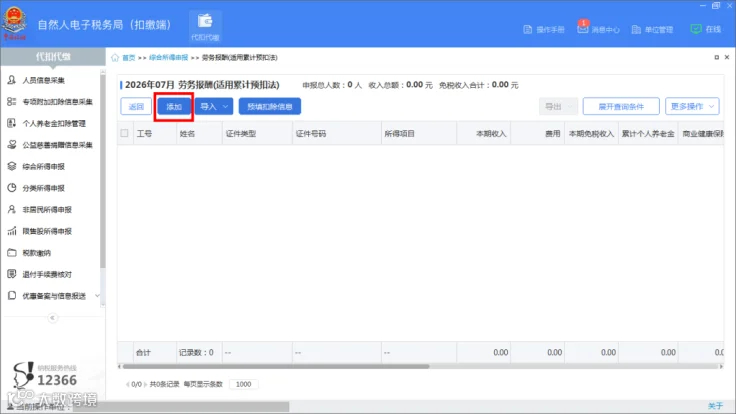Open the 导入 dropdown arrow

(x=225, y=107)
